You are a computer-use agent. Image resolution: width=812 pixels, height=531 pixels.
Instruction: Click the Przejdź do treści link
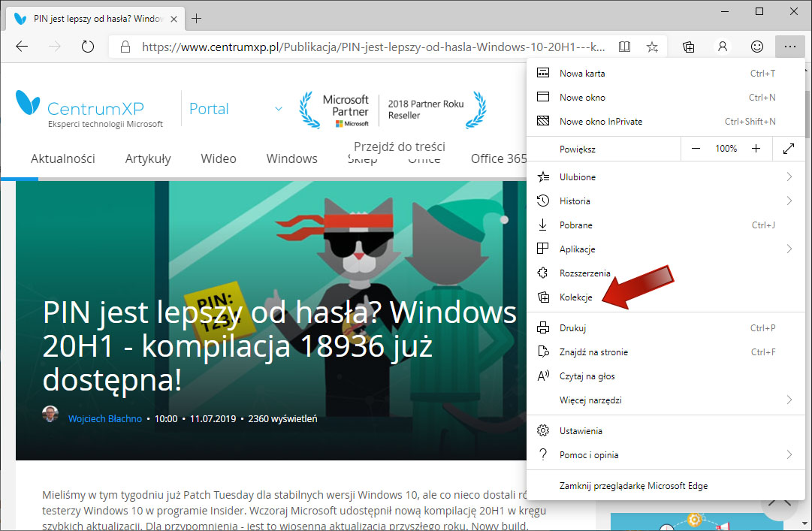click(400, 146)
